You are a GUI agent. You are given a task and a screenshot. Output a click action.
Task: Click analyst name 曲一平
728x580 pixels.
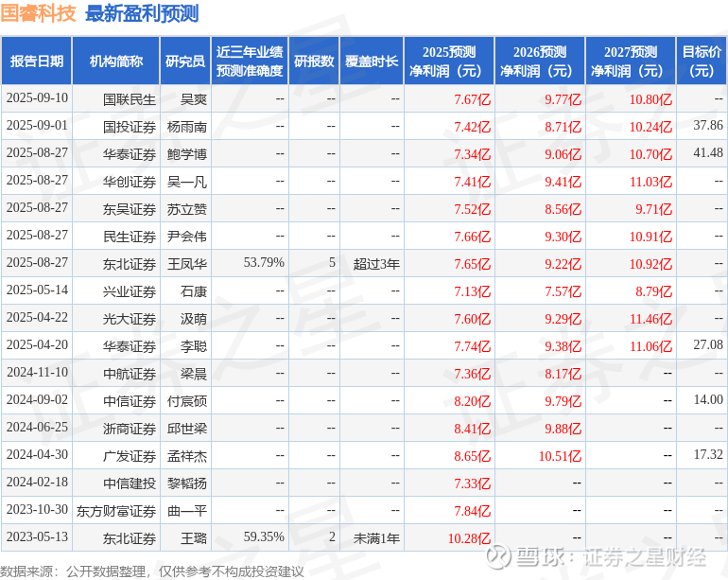click(187, 510)
